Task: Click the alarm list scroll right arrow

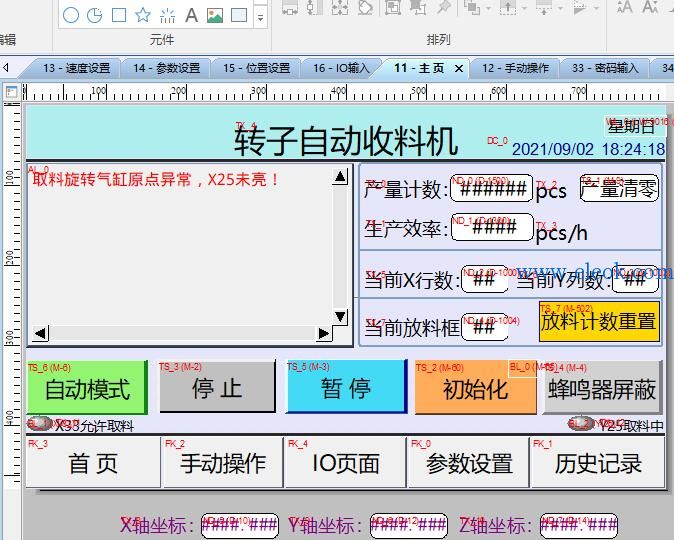Action: tap(323, 334)
